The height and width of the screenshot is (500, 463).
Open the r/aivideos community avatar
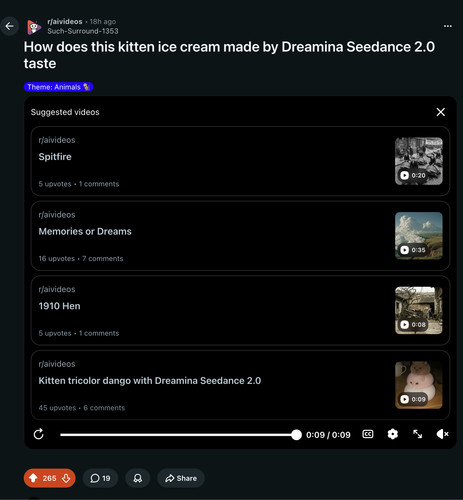(34, 27)
